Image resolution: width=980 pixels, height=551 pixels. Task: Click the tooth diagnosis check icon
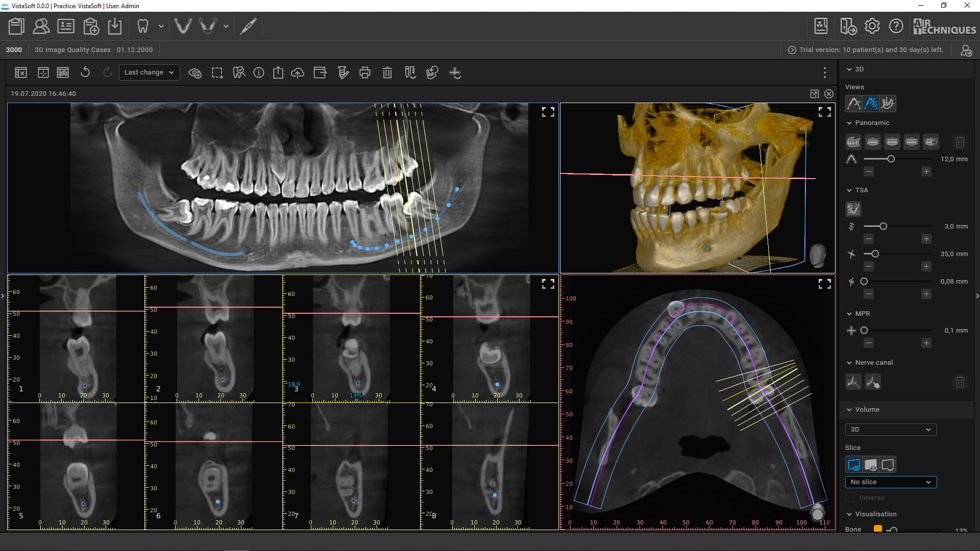(239, 73)
